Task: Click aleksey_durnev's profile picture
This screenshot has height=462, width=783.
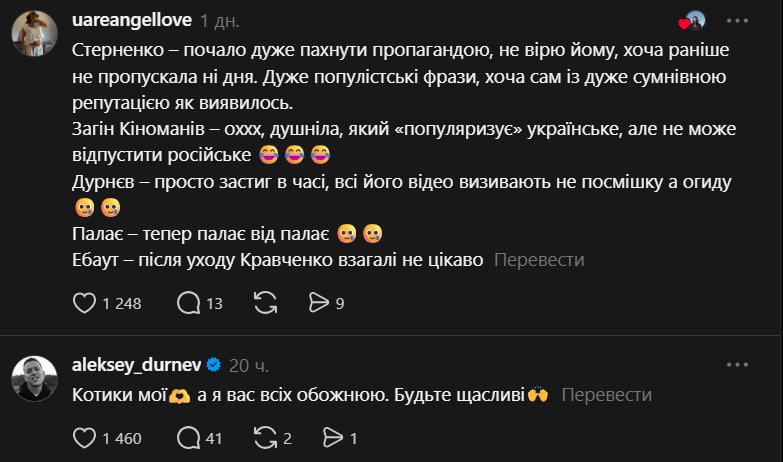Action: (x=34, y=379)
